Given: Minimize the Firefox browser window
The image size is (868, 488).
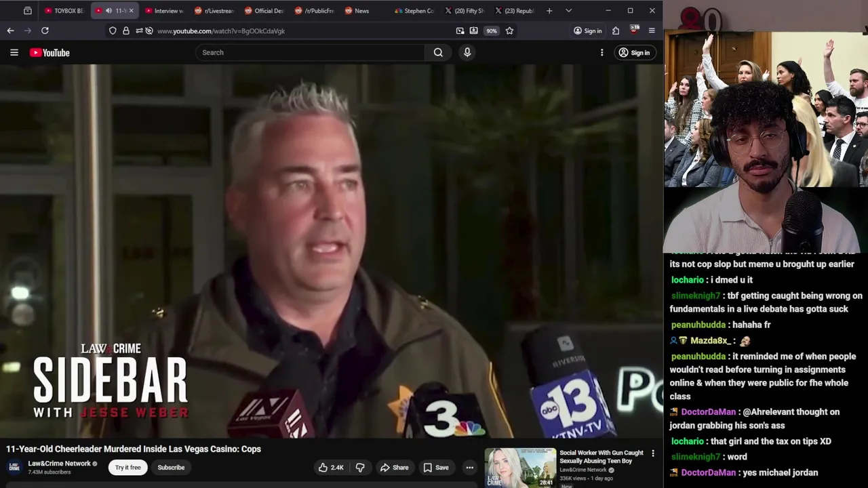Looking at the screenshot, I should coord(608,11).
